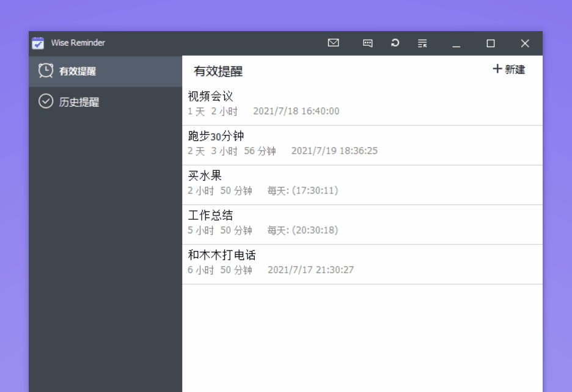Screen dimensions: 572x392
Task: Click the date 2021/7/17 21:30:27
Action: (x=311, y=270)
